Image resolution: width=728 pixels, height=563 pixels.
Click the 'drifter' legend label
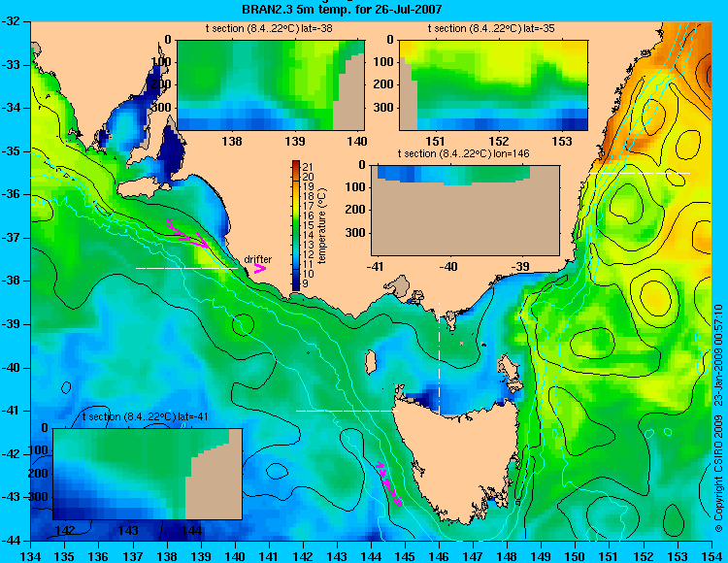tap(257, 259)
